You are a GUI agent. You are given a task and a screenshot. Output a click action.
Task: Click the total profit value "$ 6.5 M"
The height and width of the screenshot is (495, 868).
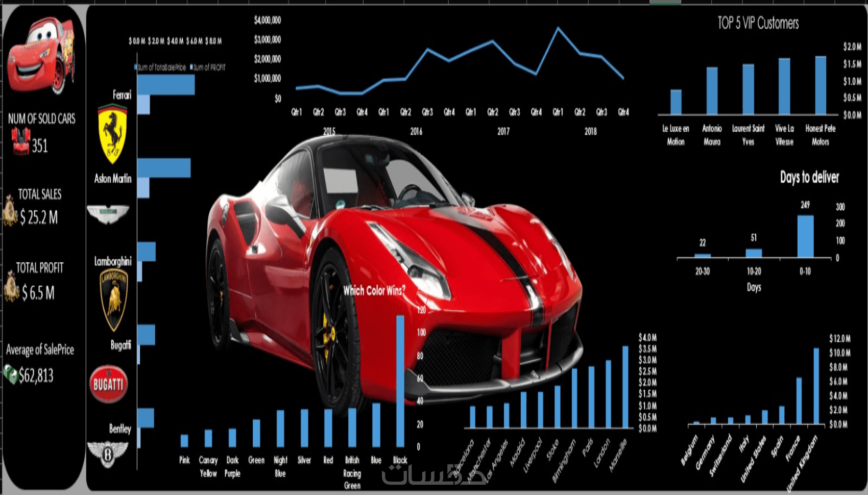pos(38,293)
